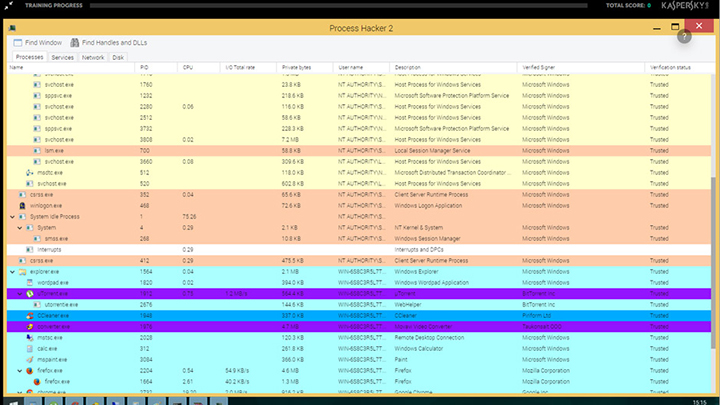Click the smss.exe process icon
This screenshot has height=405, width=720.
pos(37,239)
